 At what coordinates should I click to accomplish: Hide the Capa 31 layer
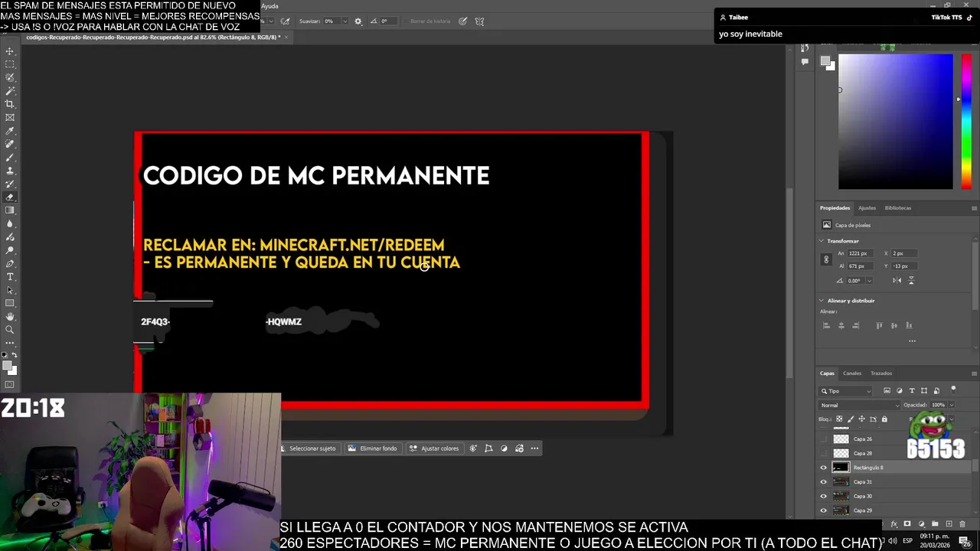pos(824,482)
